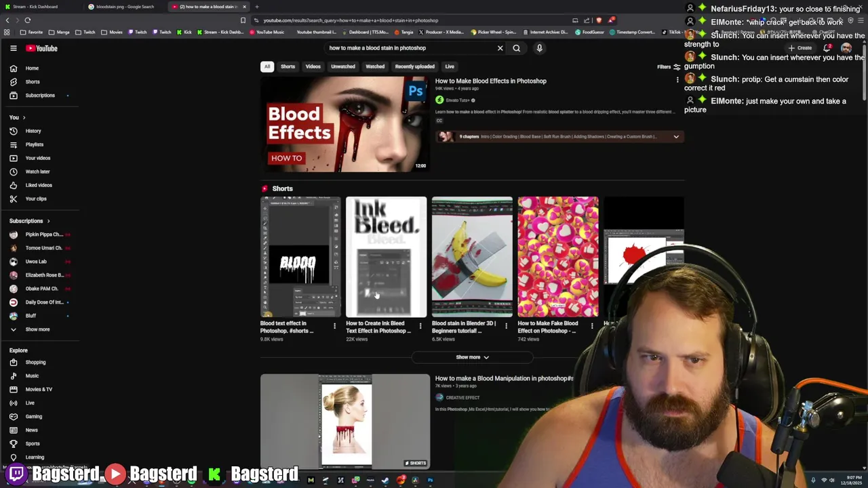
Task: Open Ink Bleed short thumbnail
Action: point(387,257)
